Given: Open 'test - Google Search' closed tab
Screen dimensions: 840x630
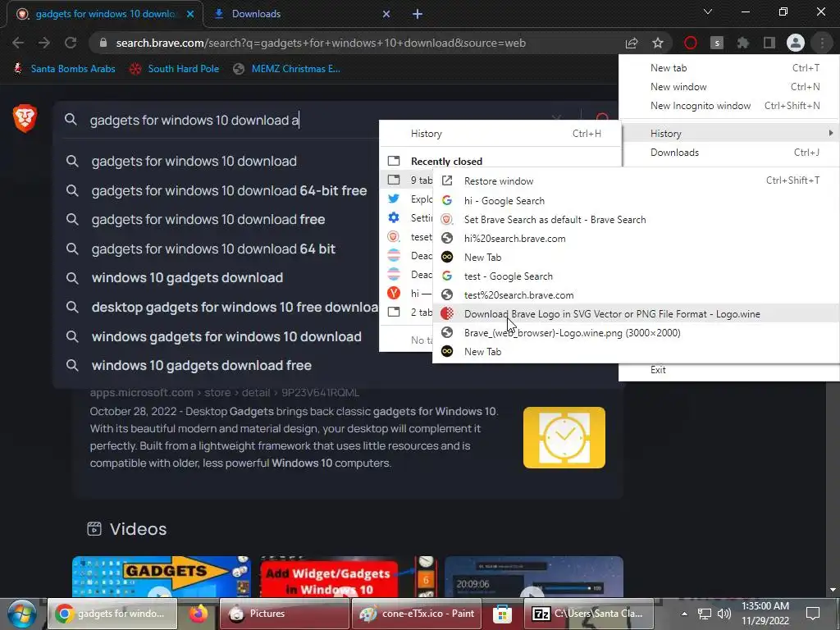Looking at the screenshot, I should 636,276.
